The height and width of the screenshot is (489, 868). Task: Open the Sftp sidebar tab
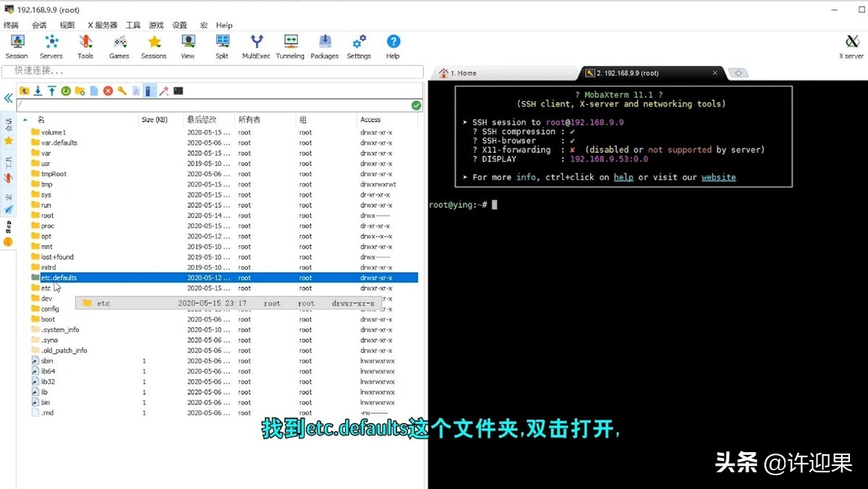pos(8,233)
